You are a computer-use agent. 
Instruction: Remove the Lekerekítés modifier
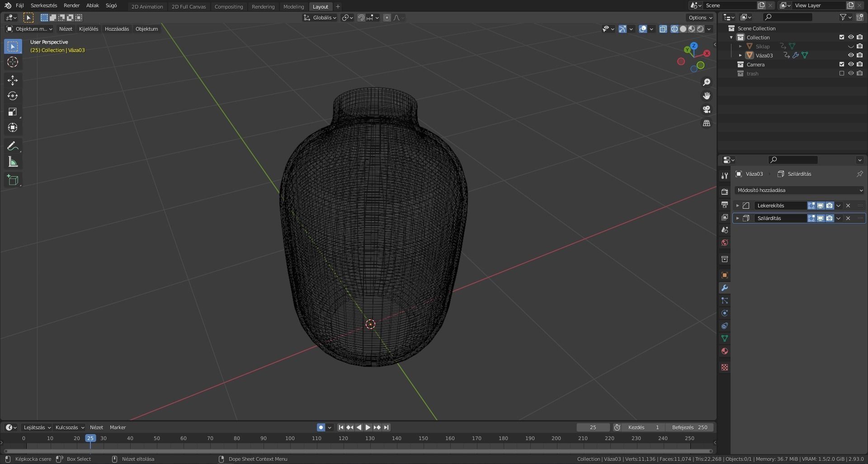848,206
